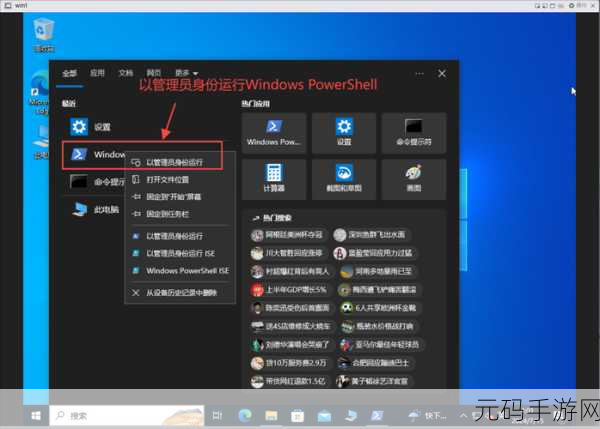
Task: Switch to the 文档 tab
Action: tap(126, 73)
